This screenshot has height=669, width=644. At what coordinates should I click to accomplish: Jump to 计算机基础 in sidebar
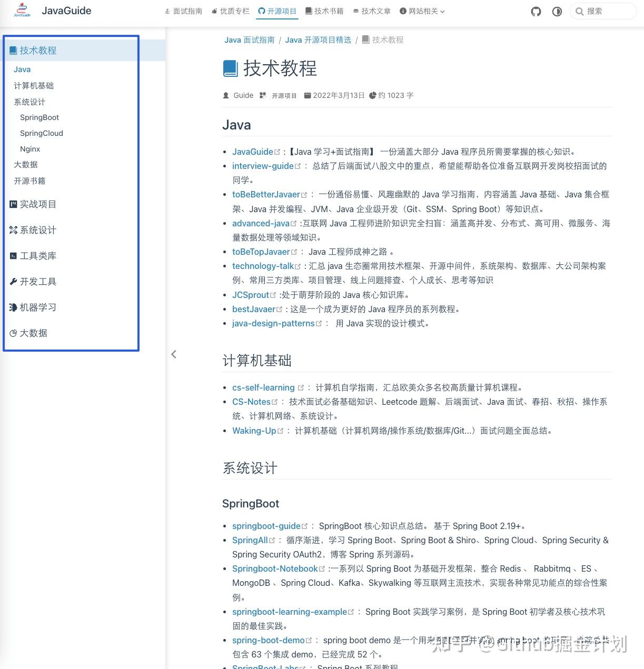click(x=34, y=86)
